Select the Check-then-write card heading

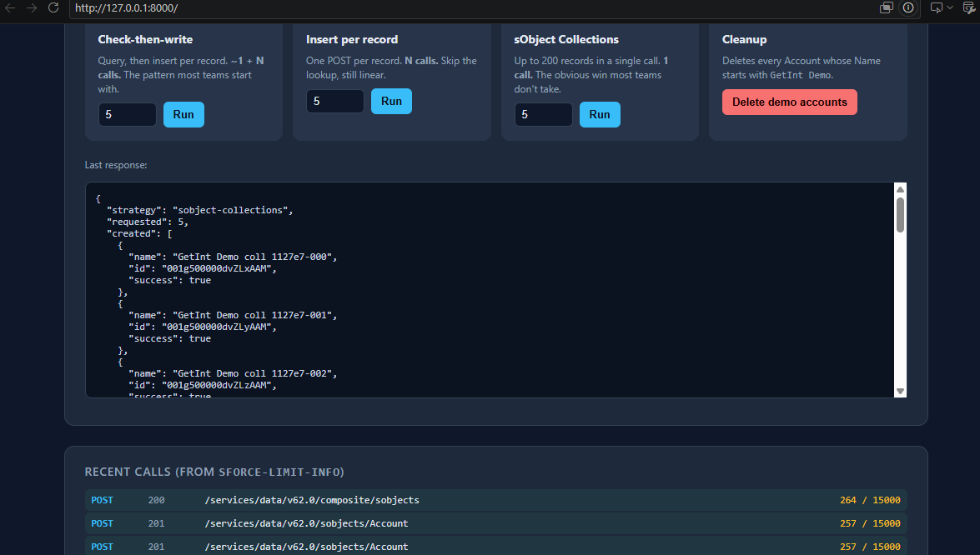click(145, 39)
